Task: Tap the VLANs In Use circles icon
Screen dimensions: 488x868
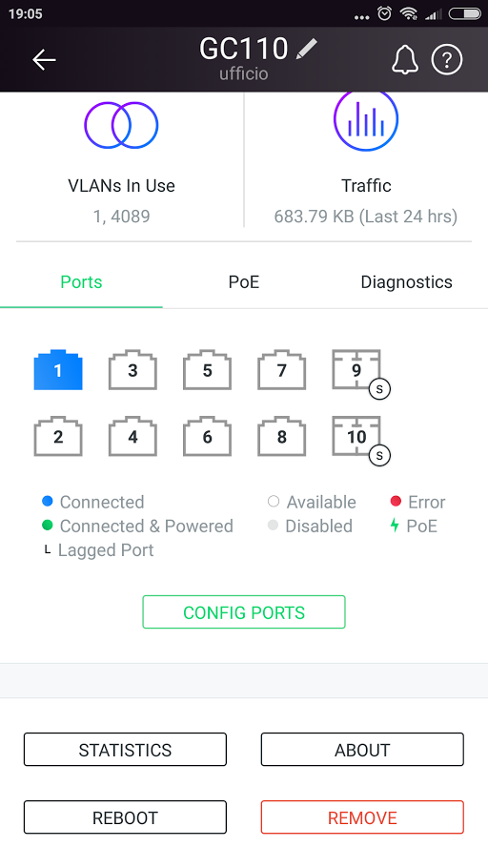Action: (121, 125)
